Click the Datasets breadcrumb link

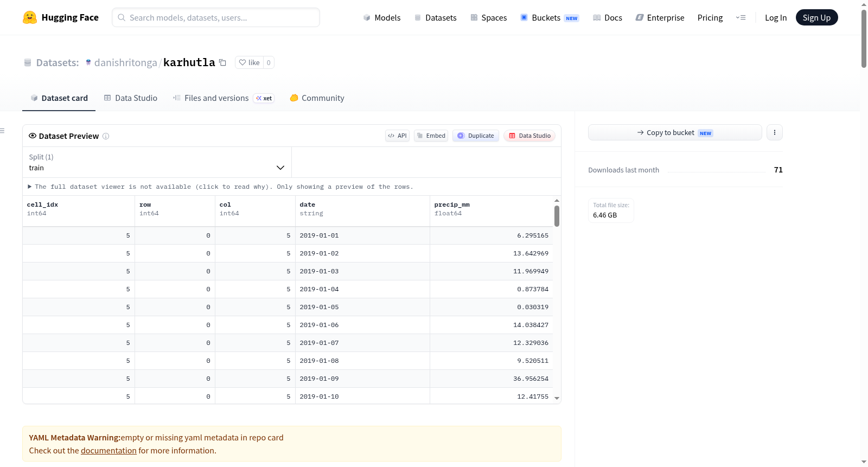tap(58, 62)
